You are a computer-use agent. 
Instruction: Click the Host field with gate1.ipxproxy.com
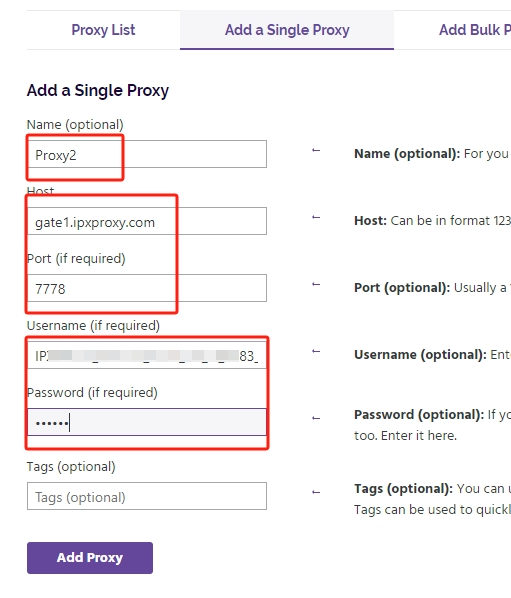click(147, 221)
